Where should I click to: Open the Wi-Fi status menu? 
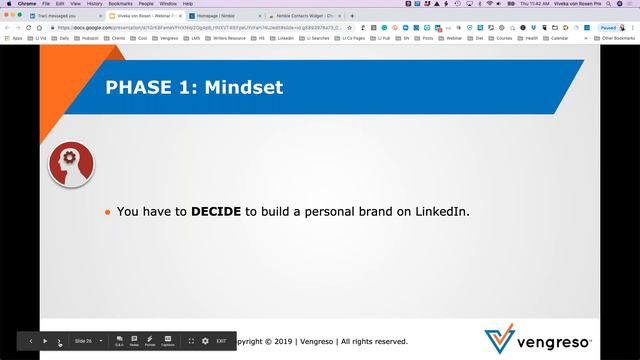(x=489, y=4)
